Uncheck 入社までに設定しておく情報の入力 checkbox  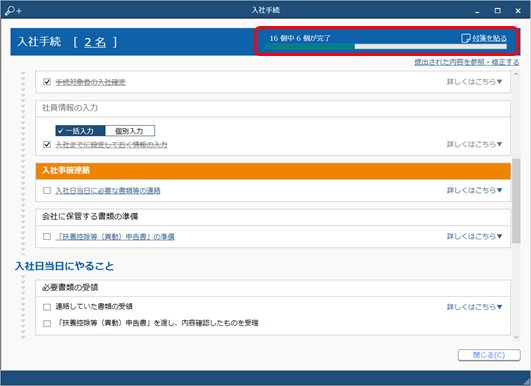click(47, 145)
